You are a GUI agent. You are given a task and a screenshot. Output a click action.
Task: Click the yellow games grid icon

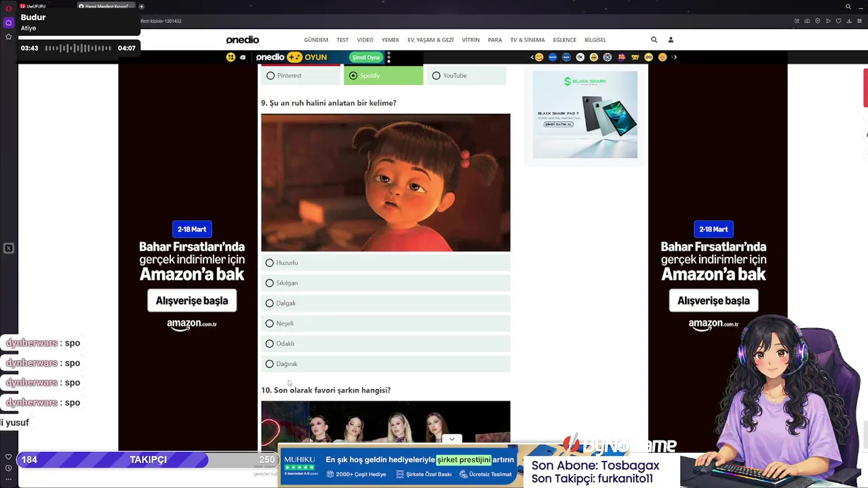point(231,57)
